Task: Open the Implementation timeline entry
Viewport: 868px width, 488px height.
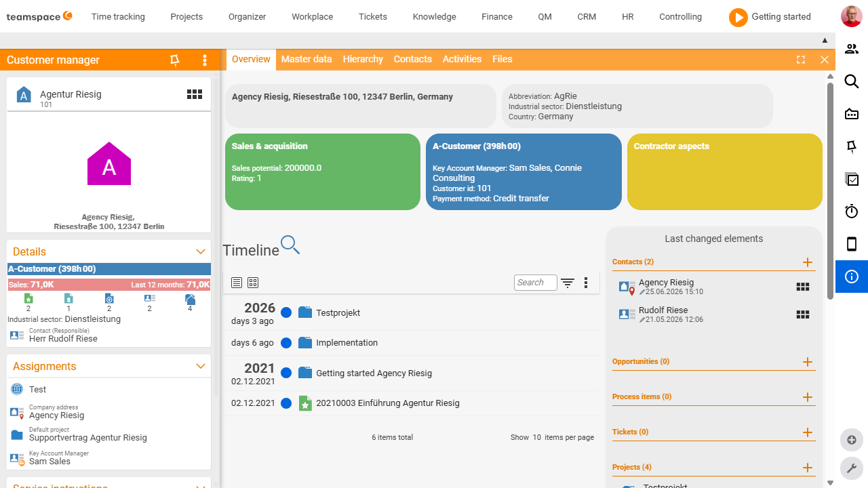Action: [x=347, y=343]
